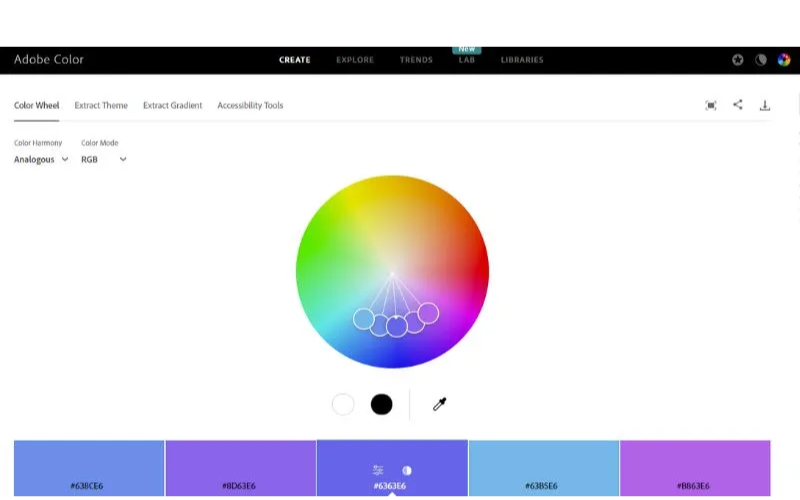Image resolution: width=800 pixels, height=500 pixels.
Task: Select the white background circle
Action: pos(343,404)
